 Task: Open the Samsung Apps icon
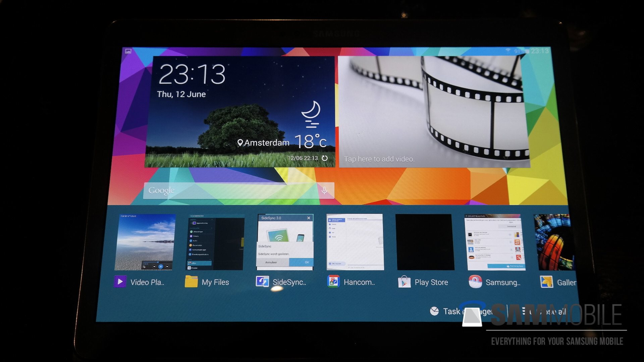[x=475, y=282]
